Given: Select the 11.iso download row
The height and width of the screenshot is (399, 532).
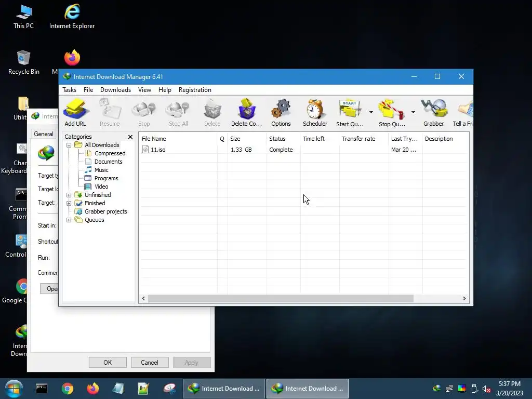Looking at the screenshot, I should (304, 150).
